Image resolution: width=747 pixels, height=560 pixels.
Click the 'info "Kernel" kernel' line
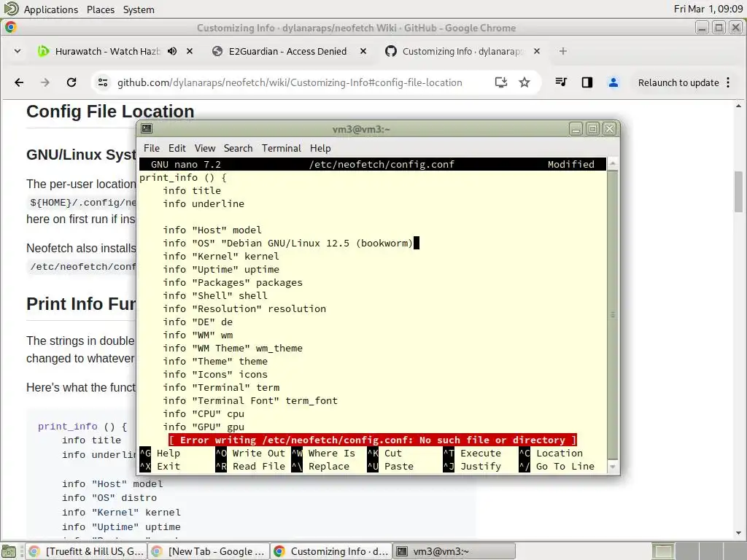[220, 256]
